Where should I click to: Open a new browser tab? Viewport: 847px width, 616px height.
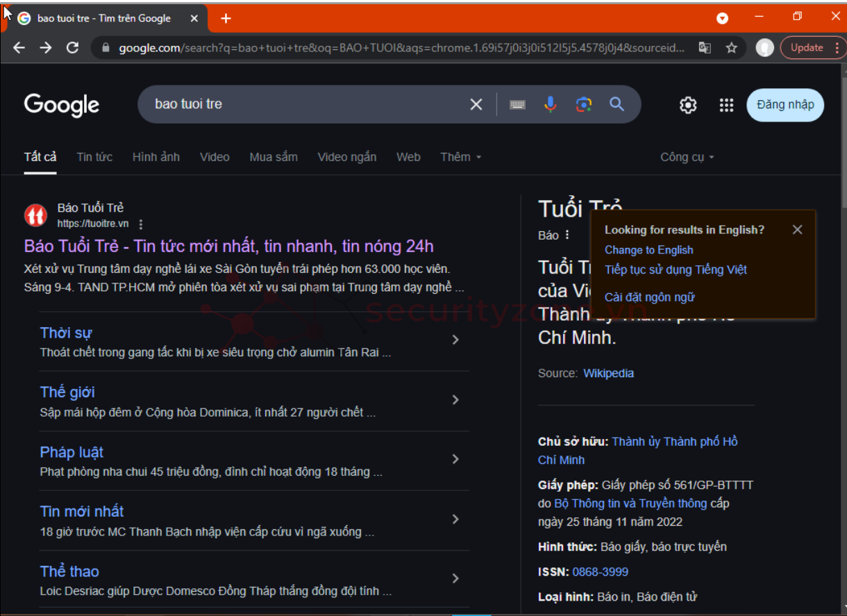226,19
